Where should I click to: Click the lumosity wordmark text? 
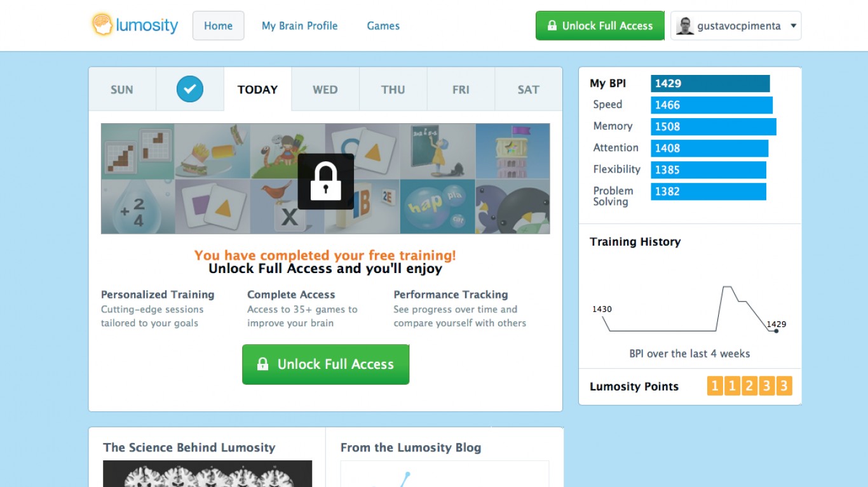[x=147, y=26]
